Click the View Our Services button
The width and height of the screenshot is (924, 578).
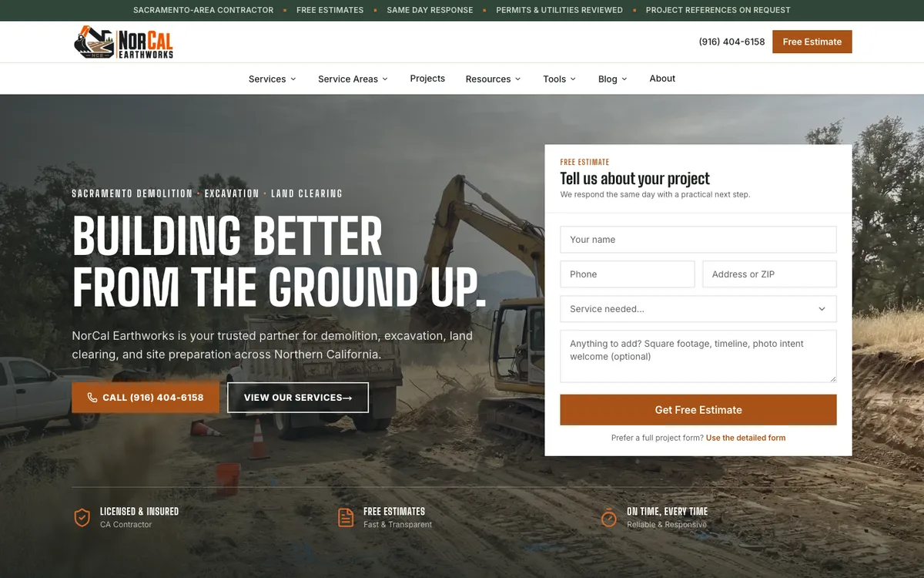click(298, 398)
